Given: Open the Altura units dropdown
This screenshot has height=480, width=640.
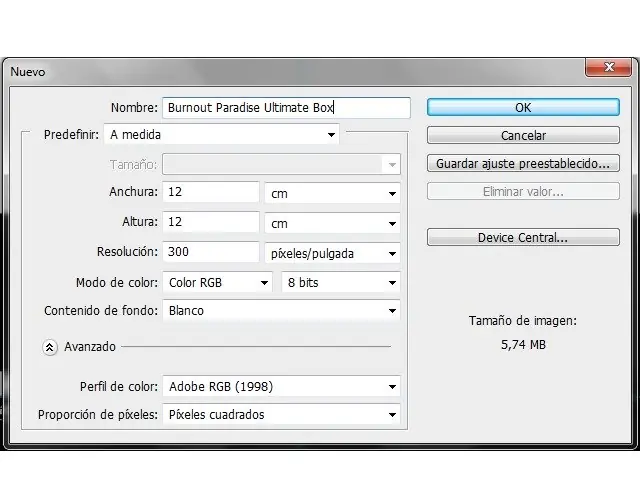Looking at the screenshot, I should pyautogui.click(x=332, y=223).
